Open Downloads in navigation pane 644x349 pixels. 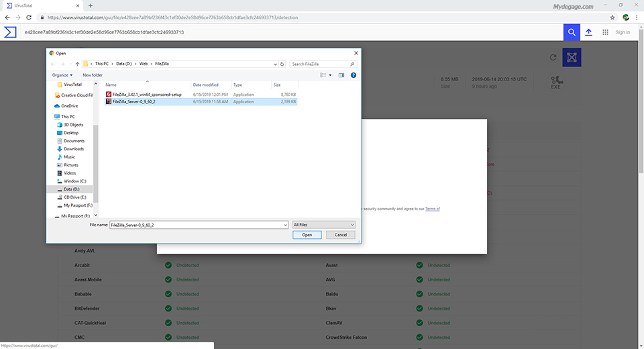click(70, 149)
